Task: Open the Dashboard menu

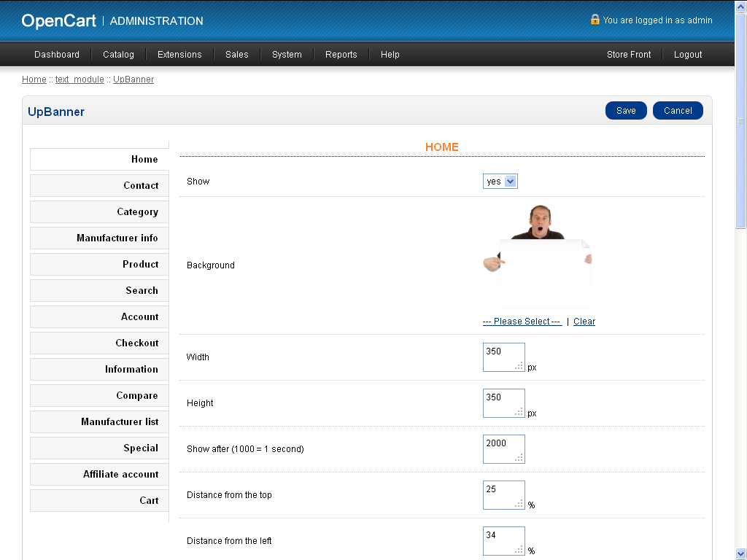Action: pos(57,54)
